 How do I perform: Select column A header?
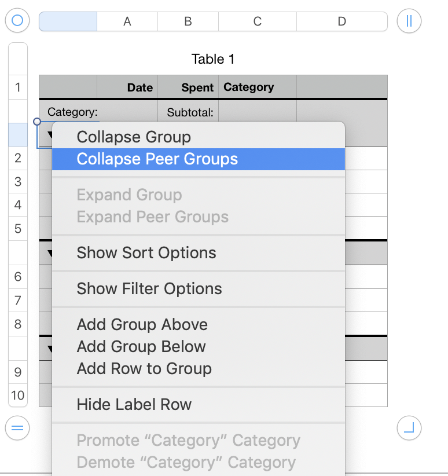tap(127, 21)
